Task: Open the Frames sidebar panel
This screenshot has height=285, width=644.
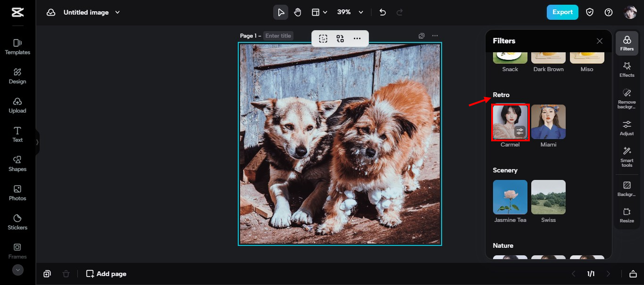Action: pyautogui.click(x=18, y=251)
